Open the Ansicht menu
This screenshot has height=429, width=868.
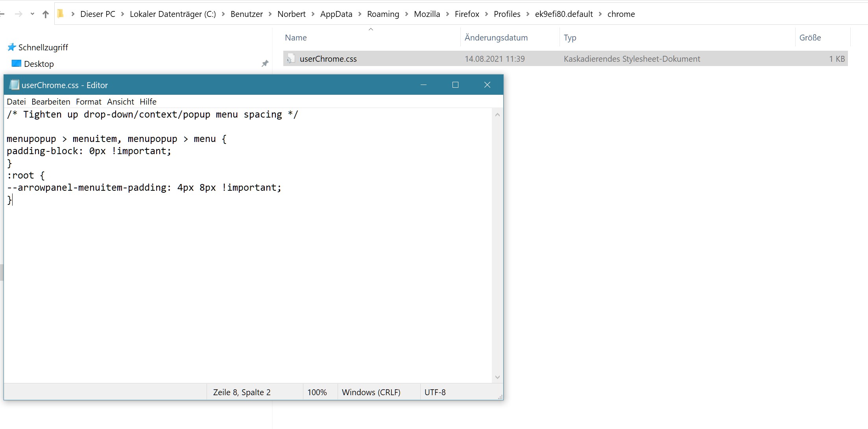120,102
